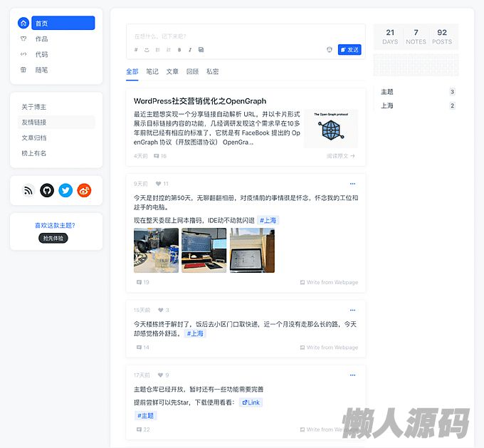Viewport: 484px width, 448px height.
Task: Open the 代码 code section
Action: tap(42, 55)
